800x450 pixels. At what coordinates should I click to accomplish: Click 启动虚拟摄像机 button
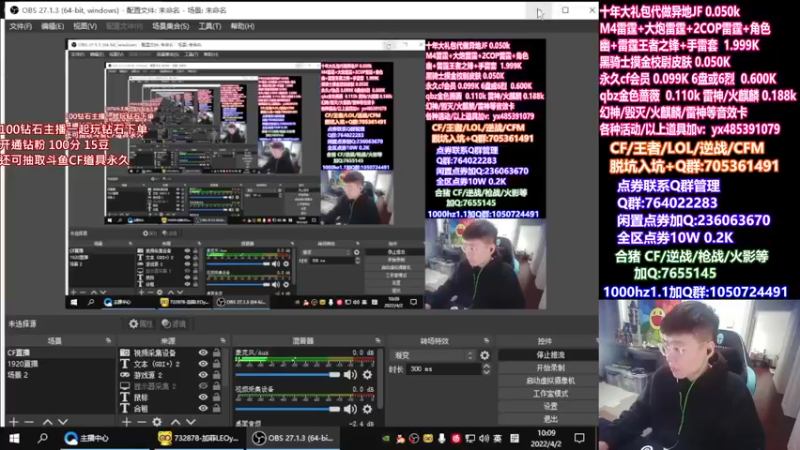pyautogui.click(x=549, y=381)
